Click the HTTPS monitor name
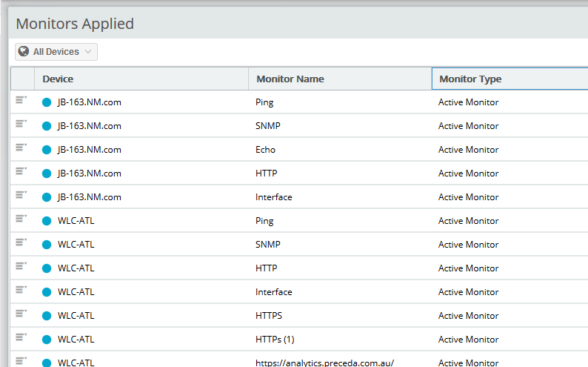Viewport: 588px width, 367px height. click(x=269, y=316)
